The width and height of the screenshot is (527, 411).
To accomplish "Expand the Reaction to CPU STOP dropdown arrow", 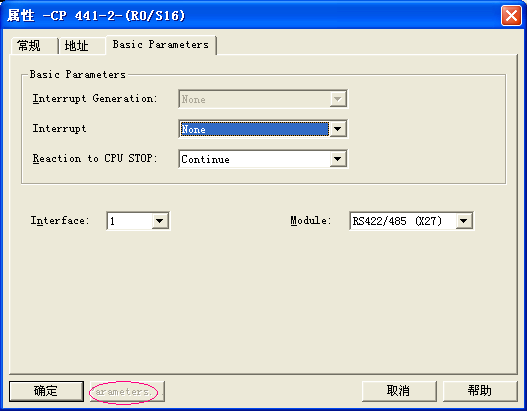I will tap(338, 159).
